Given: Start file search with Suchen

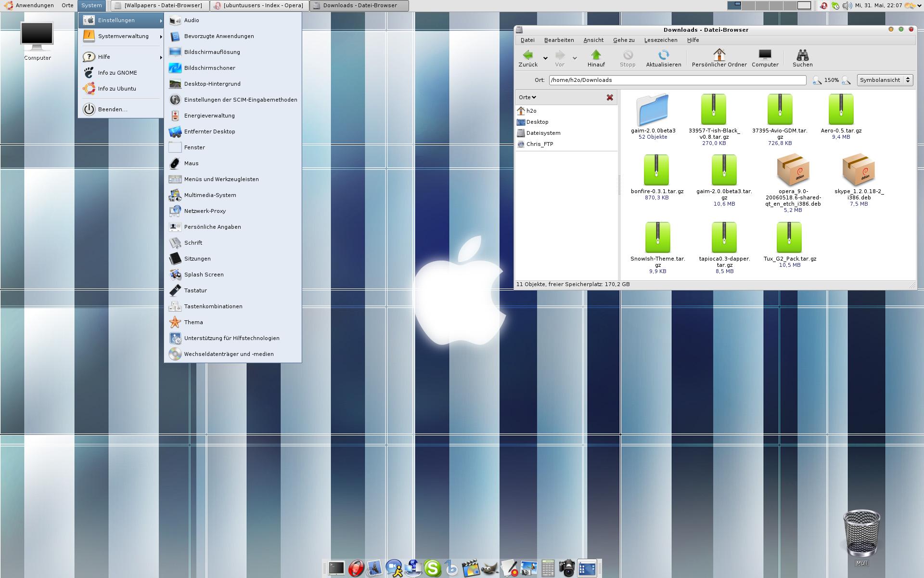Looking at the screenshot, I should pos(802,58).
